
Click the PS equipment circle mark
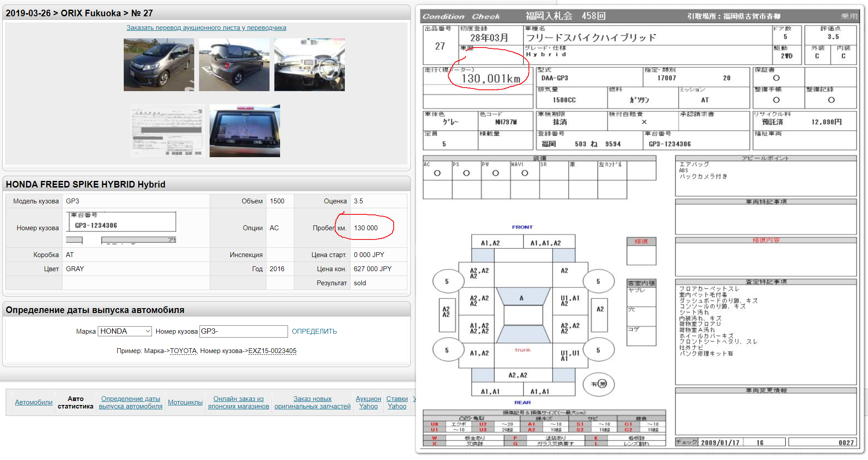pyautogui.click(x=466, y=173)
